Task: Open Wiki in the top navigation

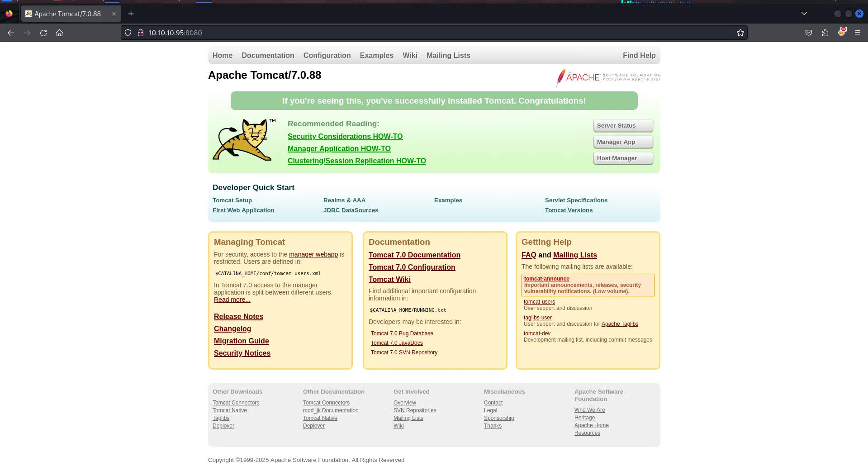Action: [x=410, y=55]
